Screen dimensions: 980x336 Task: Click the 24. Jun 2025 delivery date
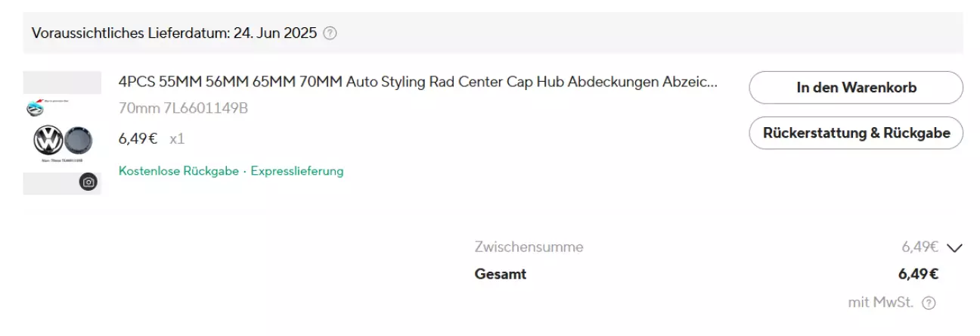275,33
